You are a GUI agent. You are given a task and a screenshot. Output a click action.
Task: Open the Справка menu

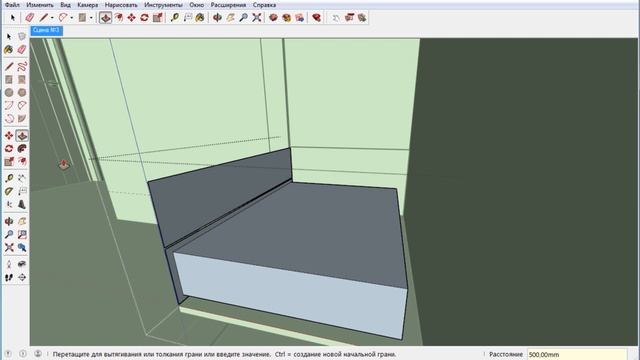(264, 5)
